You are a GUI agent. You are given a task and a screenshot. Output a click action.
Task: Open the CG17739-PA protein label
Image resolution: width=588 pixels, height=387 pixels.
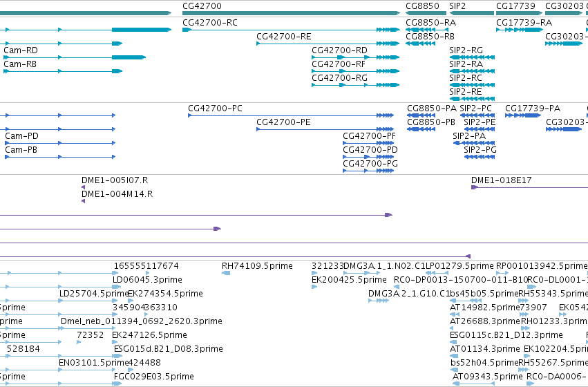point(533,108)
